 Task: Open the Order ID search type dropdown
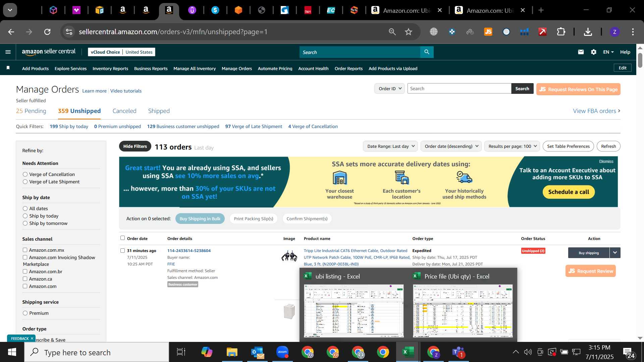point(389,88)
